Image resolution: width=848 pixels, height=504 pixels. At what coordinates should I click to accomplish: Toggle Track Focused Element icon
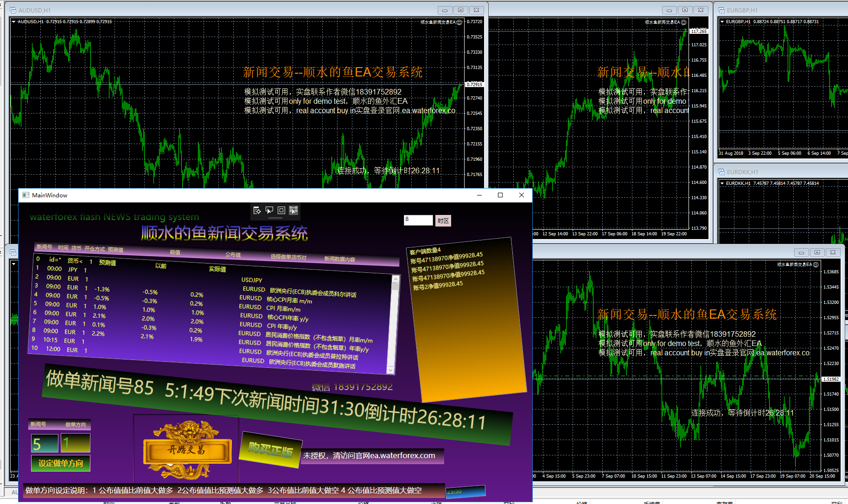[x=293, y=210]
